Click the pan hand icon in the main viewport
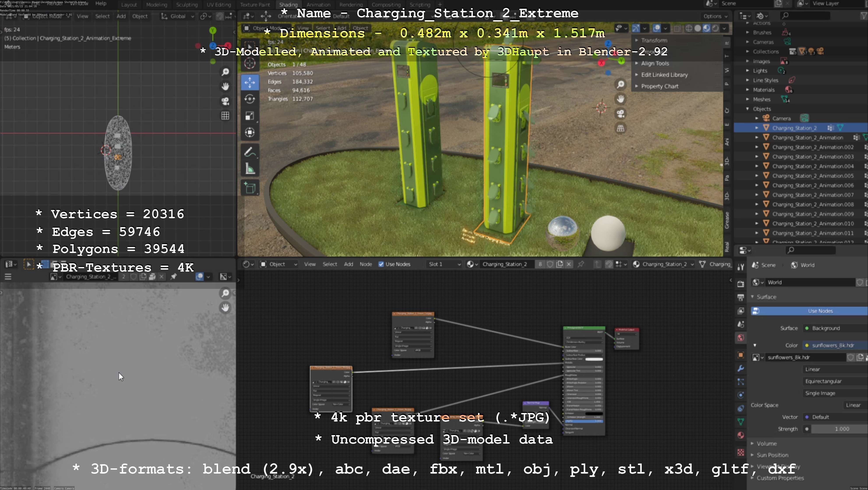 (621, 99)
